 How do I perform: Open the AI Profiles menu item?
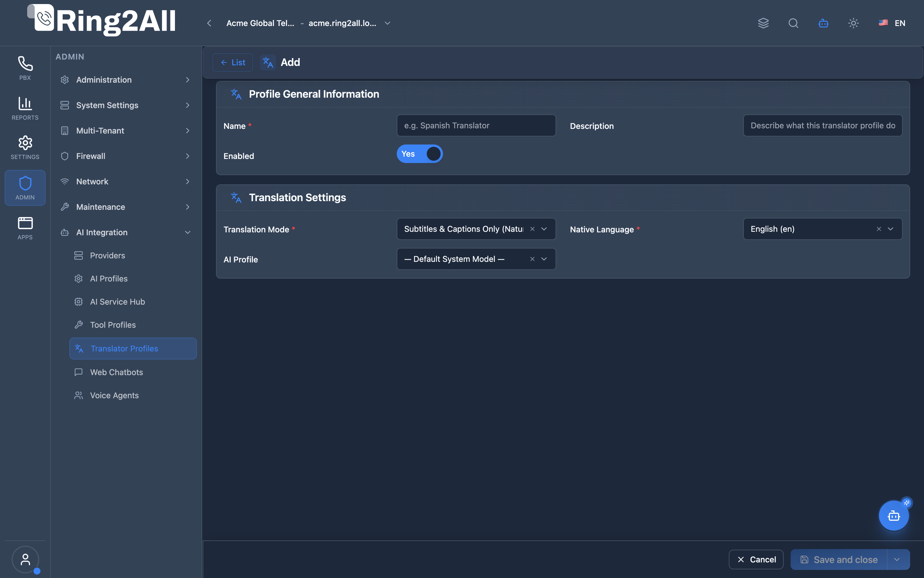pyautogui.click(x=133, y=279)
